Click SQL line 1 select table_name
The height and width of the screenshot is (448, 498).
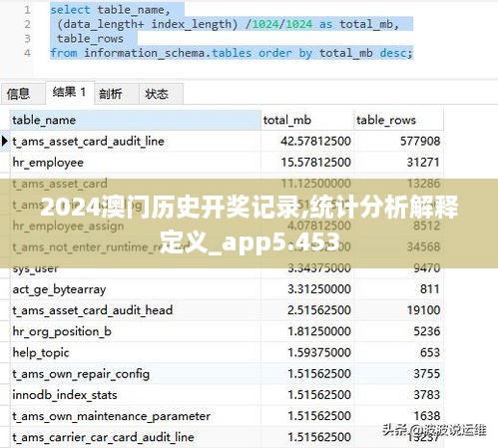(110, 10)
